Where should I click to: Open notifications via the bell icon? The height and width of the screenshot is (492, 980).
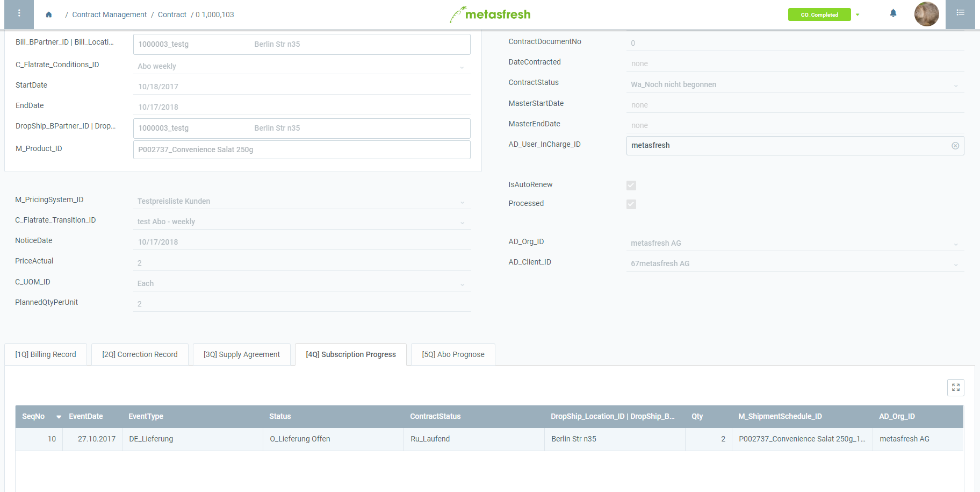[x=893, y=13]
